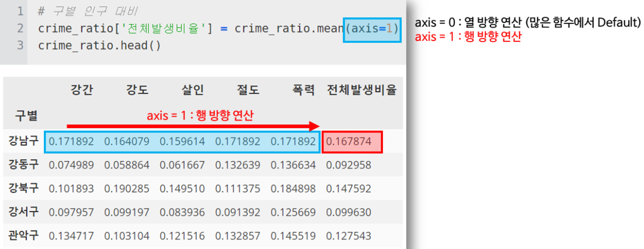Screen dimensions: 644x249
Task: Click 강동구 폭력 value 0.136634
Action: pyautogui.click(x=293, y=165)
